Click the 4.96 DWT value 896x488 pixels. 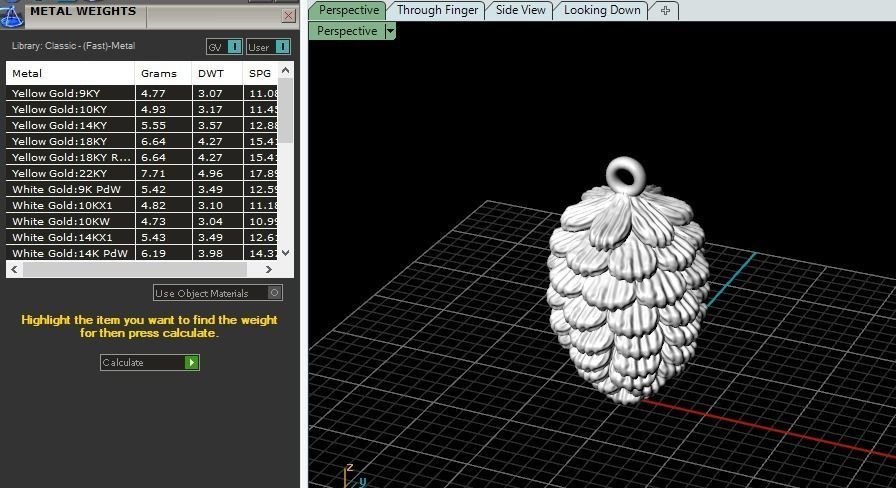point(210,173)
